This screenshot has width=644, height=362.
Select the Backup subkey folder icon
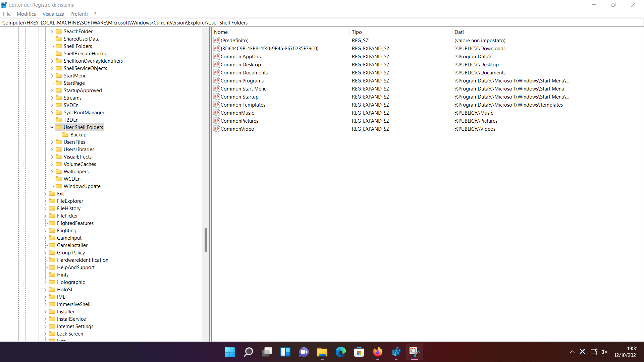(65, 134)
